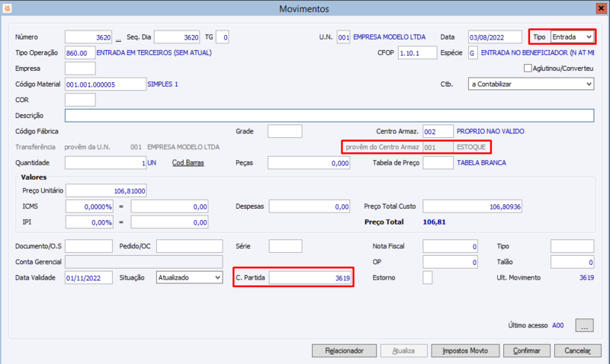Click the OP input field
The image size is (610, 364).
pos(450,262)
